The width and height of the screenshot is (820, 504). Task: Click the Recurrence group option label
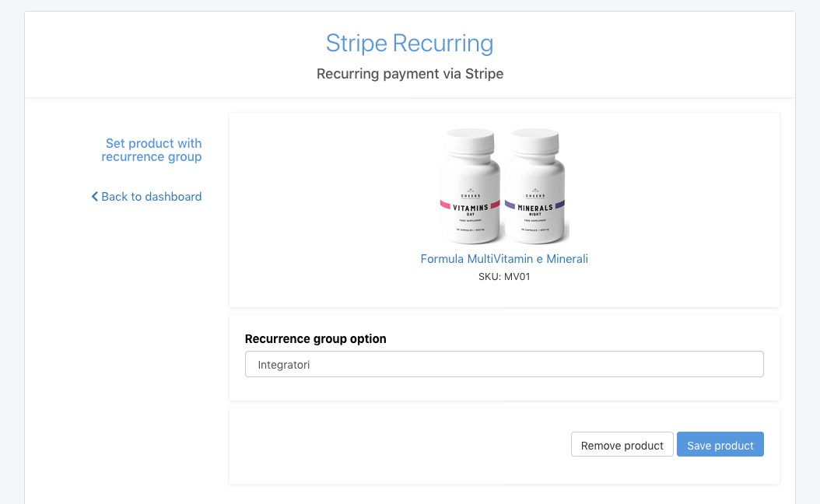315,339
